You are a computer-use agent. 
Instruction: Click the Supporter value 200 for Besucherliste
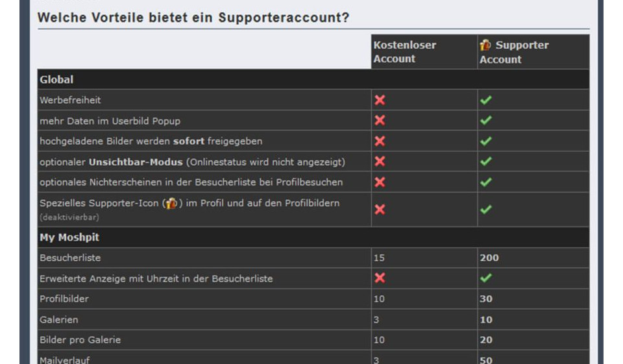[x=489, y=258]
